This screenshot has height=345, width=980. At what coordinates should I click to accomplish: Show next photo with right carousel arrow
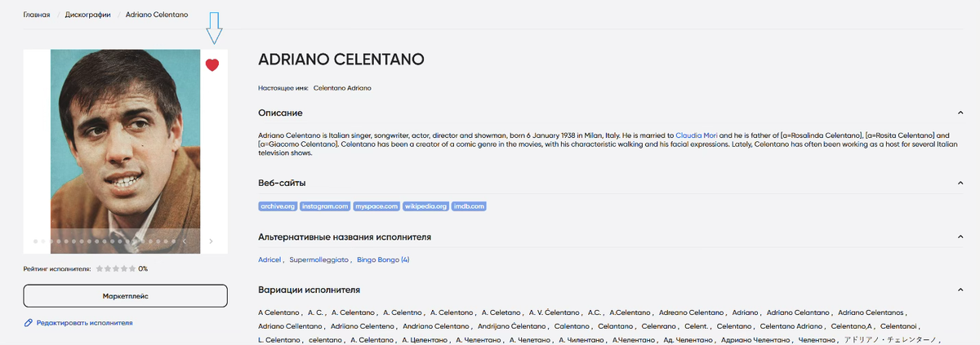pos(211,241)
